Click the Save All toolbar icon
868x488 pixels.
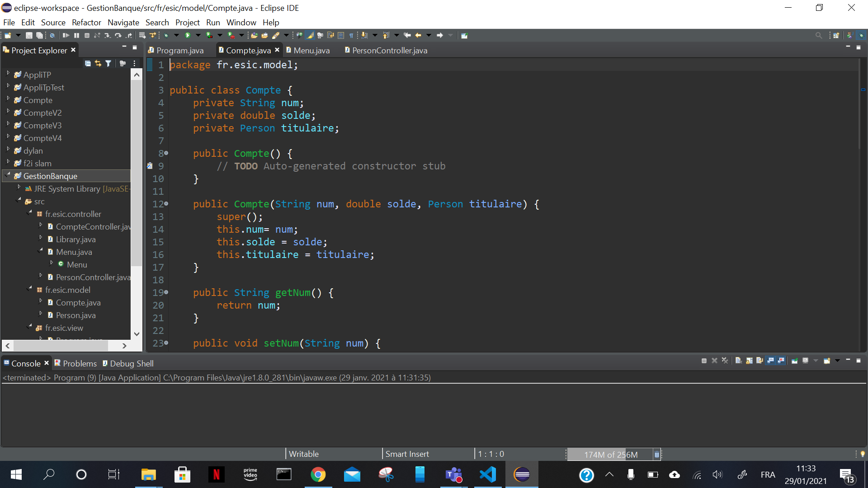click(39, 35)
